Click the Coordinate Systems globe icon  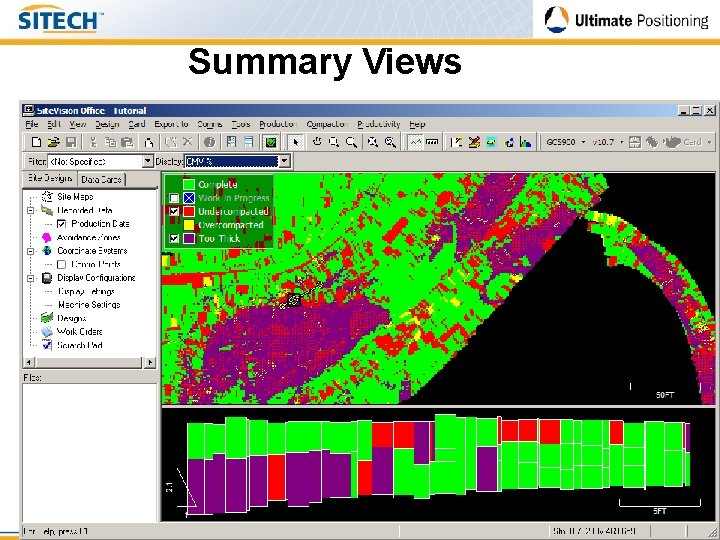coord(46,251)
